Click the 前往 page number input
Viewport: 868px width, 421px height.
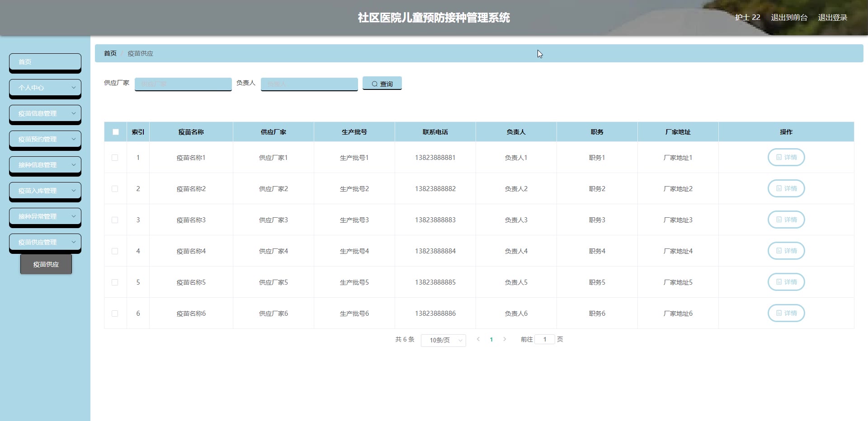[x=545, y=339]
